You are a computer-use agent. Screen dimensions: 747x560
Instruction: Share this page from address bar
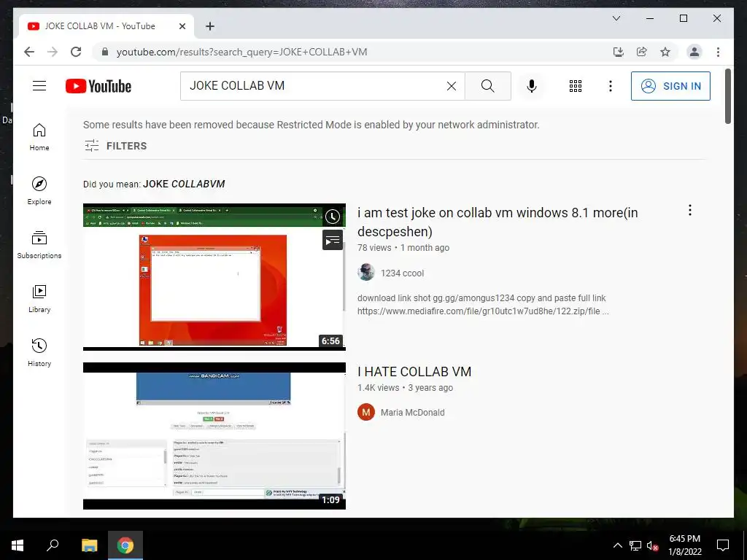pos(642,52)
